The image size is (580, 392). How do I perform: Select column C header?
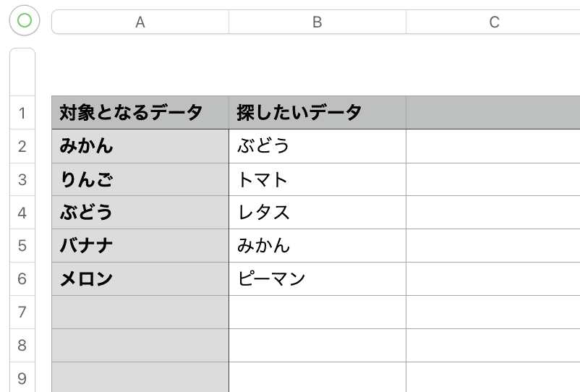(x=493, y=22)
